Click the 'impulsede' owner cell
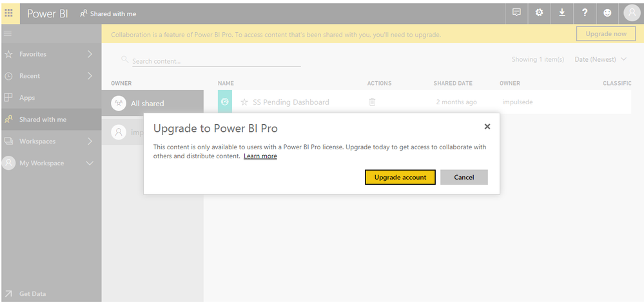Screen dimensions: 644x307 [518, 102]
